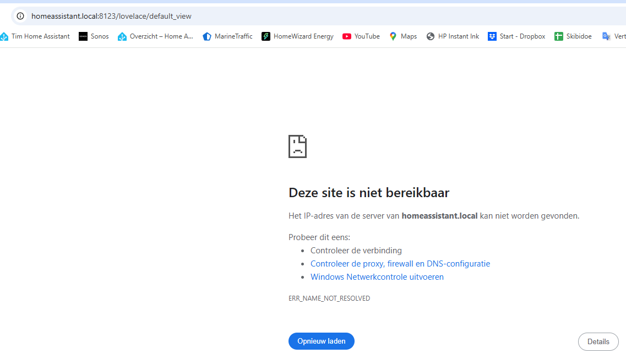
Task: Click the 'Probeer dit eens:' text
Action: click(319, 237)
